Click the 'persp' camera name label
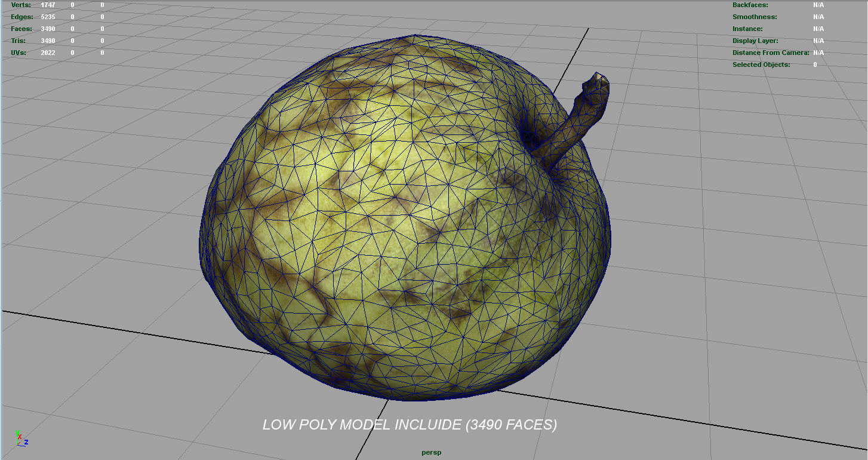 (x=431, y=452)
